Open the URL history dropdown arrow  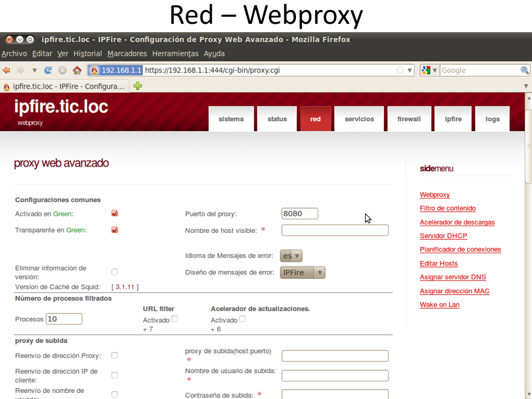[x=410, y=70]
